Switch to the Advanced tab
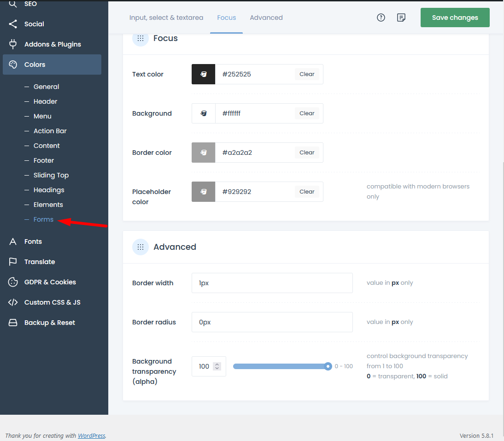The width and height of the screenshot is (504, 441). 266,18
